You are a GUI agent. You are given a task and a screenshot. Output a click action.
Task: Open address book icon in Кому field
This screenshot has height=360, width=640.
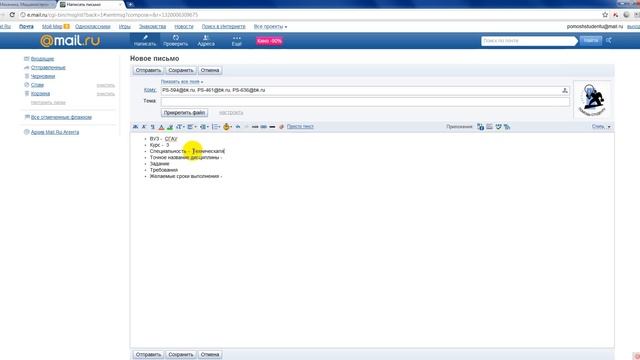tap(565, 90)
